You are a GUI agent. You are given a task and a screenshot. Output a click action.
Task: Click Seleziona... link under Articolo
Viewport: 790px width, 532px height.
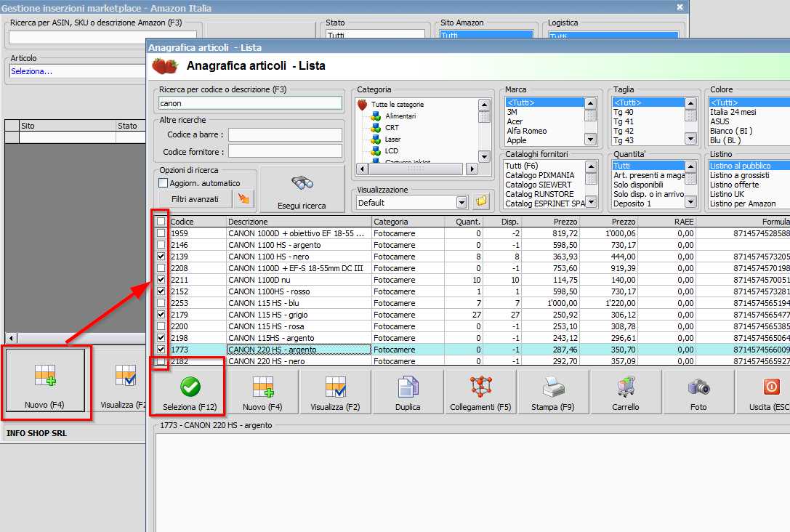pyautogui.click(x=32, y=71)
